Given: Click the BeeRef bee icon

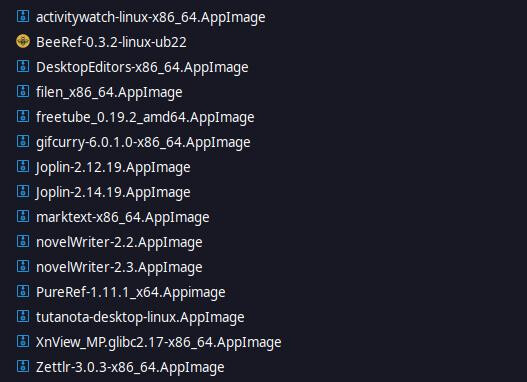Looking at the screenshot, I should coord(23,41).
